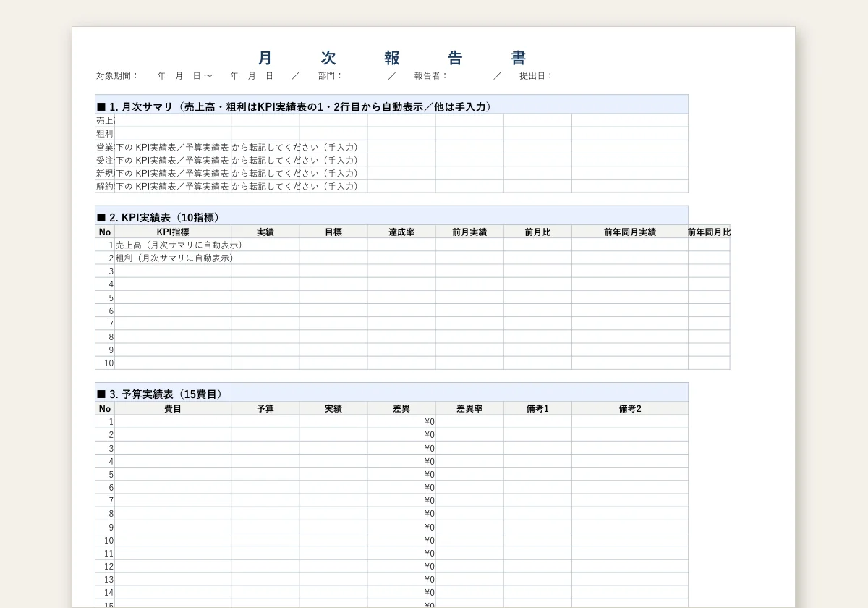Image resolution: width=868 pixels, height=608 pixels.
Task: Click the 売上高（月次サマリに自動表示） cell
Action: pos(179,245)
